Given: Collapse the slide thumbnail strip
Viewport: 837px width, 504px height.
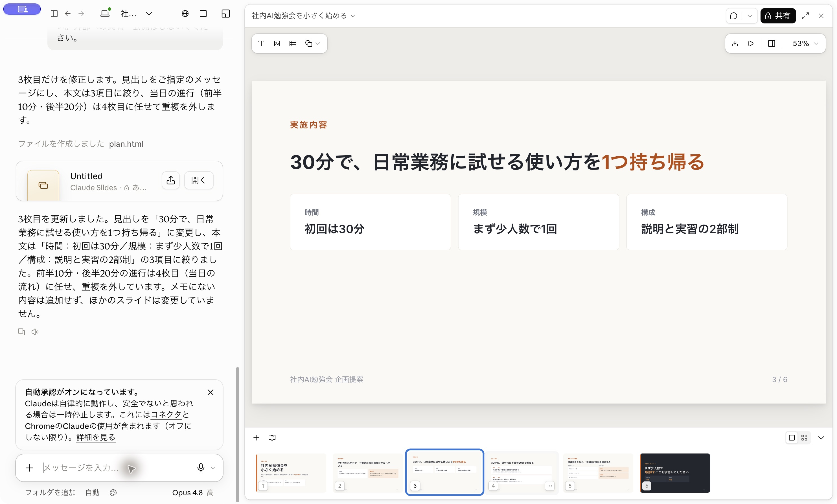Looking at the screenshot, I should tap(821, 438).
